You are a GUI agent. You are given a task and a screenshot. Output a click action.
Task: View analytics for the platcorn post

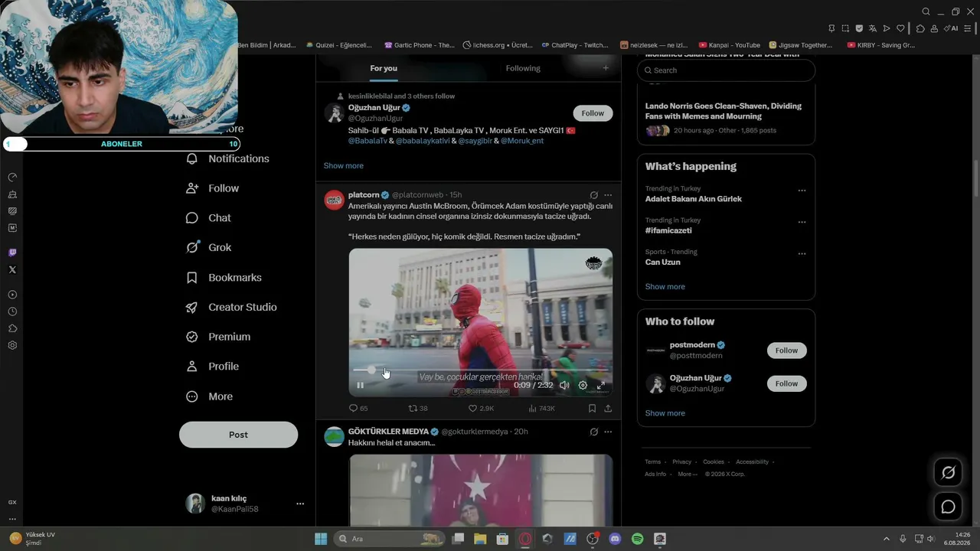pos(542,409)
